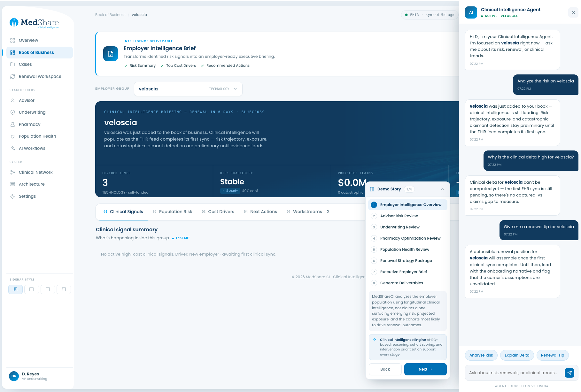
Task: Close the Clinical Intelligence Agent panel
Action: click(x=573, y=12)
